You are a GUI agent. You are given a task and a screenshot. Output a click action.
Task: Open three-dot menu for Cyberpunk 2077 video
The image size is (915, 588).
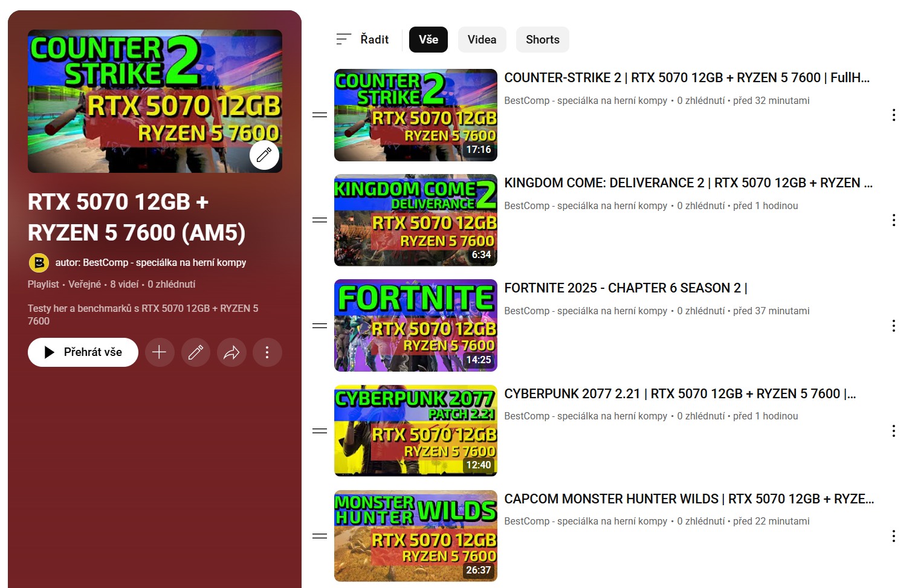click(894, 431)
